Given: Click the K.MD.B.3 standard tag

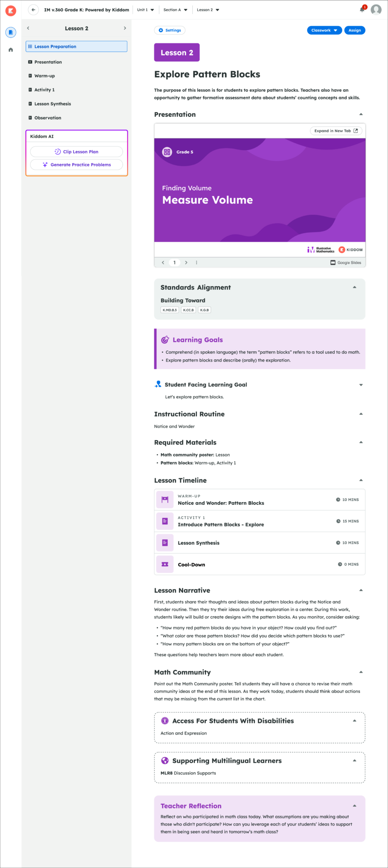Looking at the screenshot, I should click(x=170, y=310).
